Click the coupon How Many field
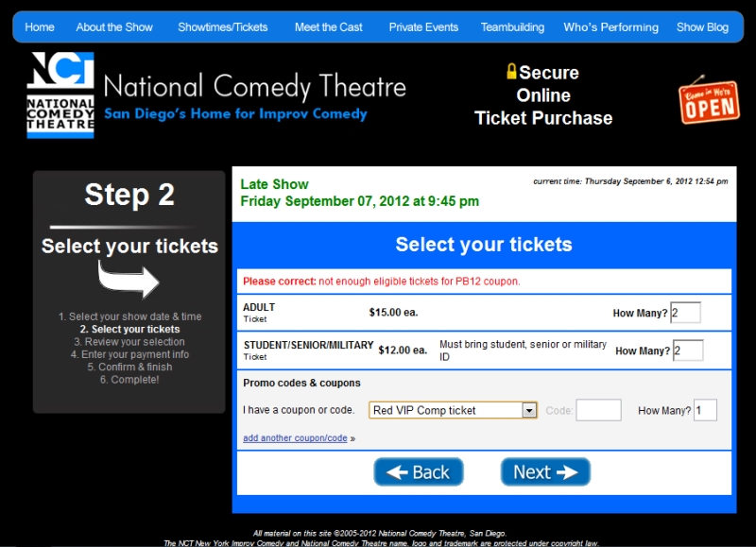756x547 pixels. click(x=705, y=410)
